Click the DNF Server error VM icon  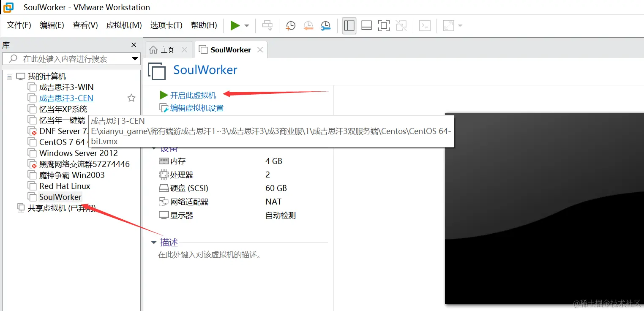(32, 131)
